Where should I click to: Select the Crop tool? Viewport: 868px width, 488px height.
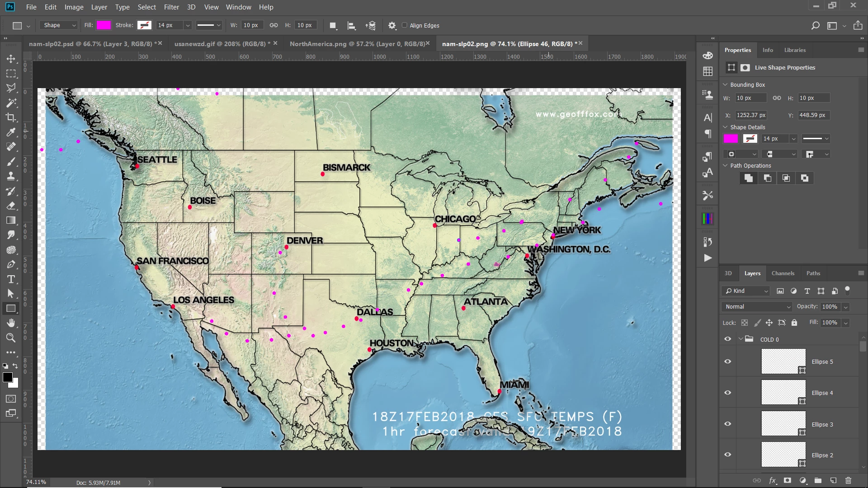coord(11,117)
